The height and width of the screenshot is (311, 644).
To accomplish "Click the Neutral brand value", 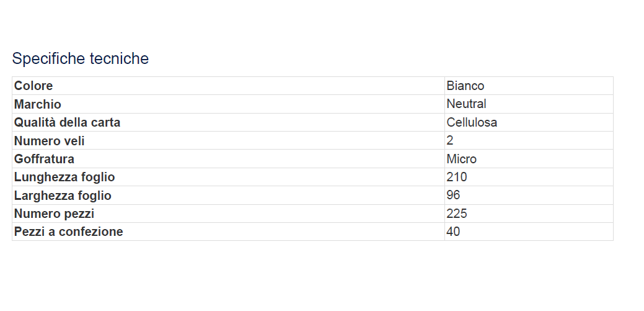I will pos(466,104).
